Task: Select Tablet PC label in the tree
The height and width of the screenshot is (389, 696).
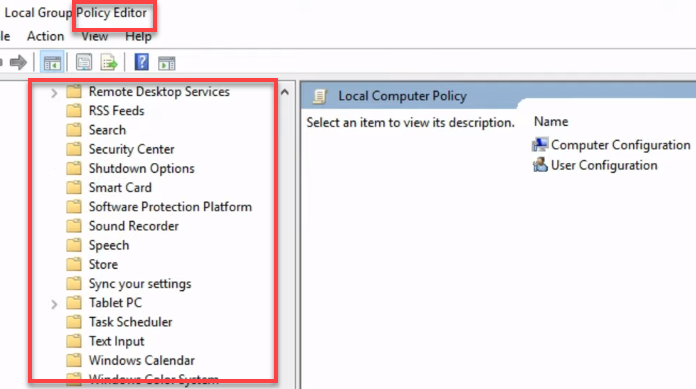Action: [x=115, y=302]
